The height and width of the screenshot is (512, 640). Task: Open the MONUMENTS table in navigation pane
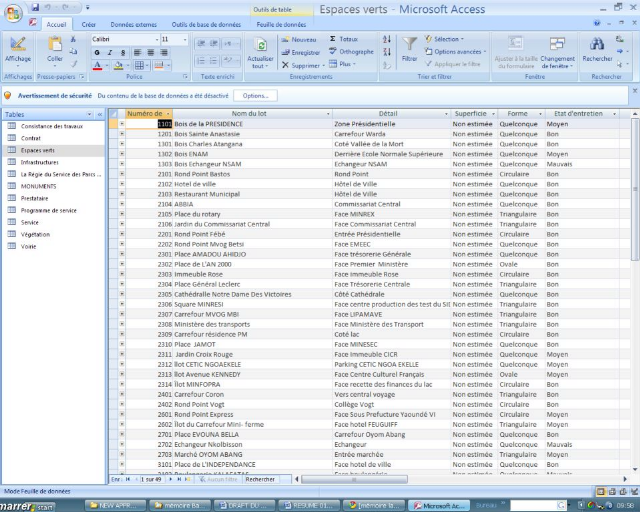[40, 186]
